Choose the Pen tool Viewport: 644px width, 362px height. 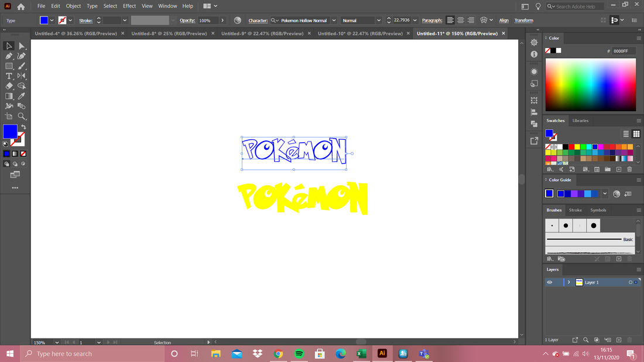9,56
